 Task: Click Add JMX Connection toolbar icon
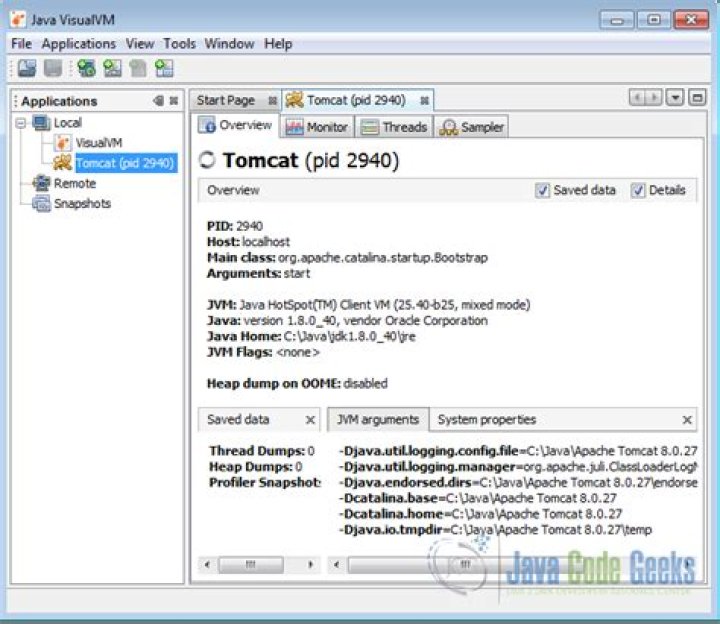[x=86, y=68]
